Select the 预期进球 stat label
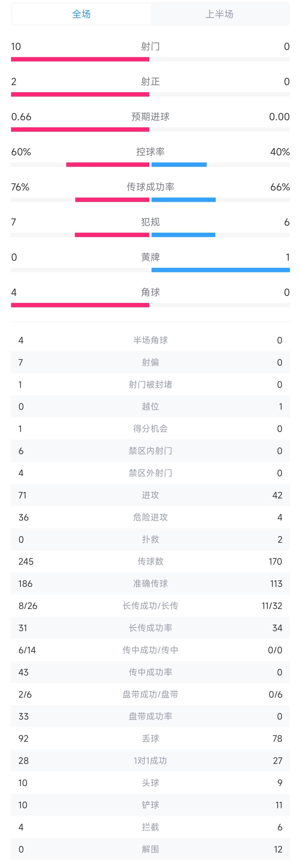This screenshot has height=868, width=301. point(150,117)
